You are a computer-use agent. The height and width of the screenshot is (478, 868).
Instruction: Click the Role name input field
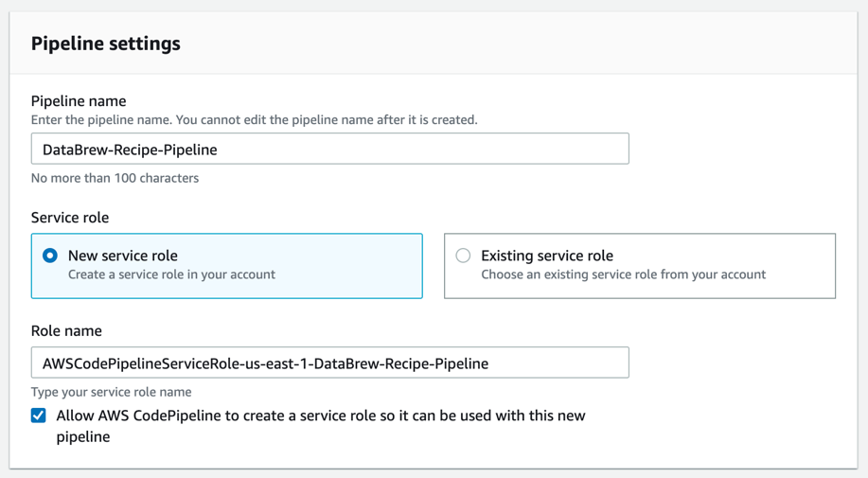click(x=329, y=363)
